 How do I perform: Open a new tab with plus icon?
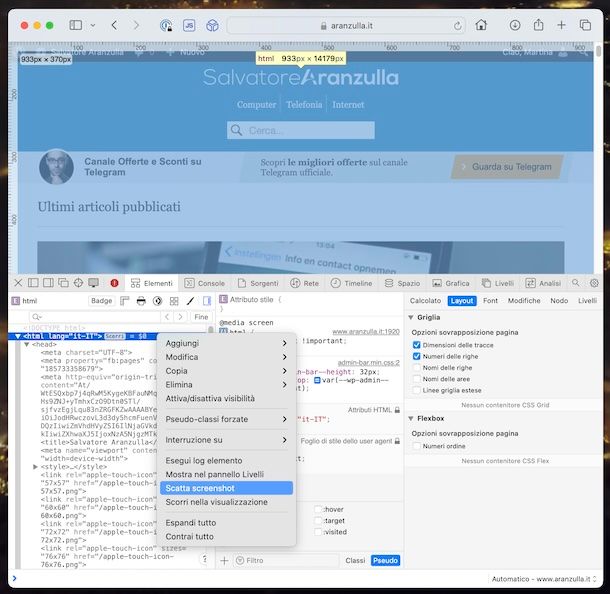[561, 25]
